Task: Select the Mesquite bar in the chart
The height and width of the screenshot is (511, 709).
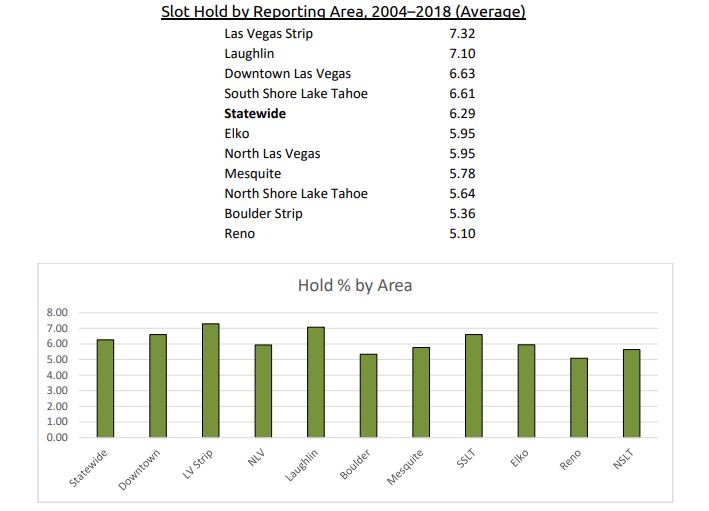Action: pos(421,393)
